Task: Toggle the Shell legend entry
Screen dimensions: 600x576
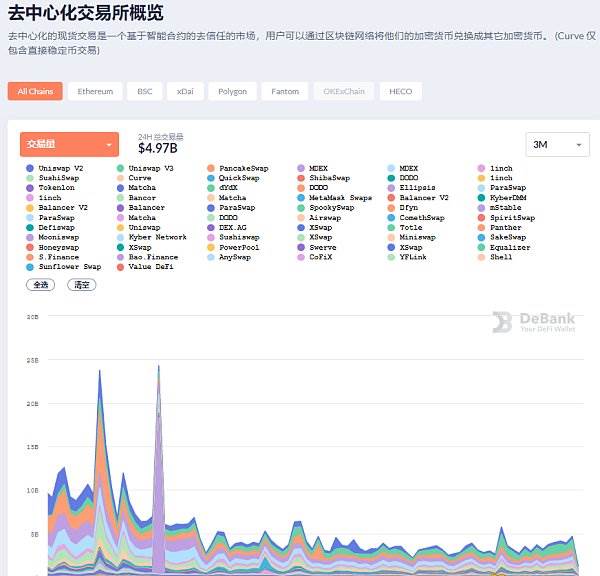Action: [495, 257]
